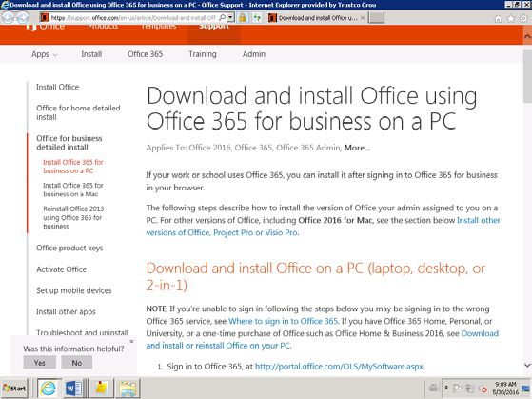Open Reinstall Office 2013 using Office 365
Viewport: 532px width, 399px height.
coord(73,217)
